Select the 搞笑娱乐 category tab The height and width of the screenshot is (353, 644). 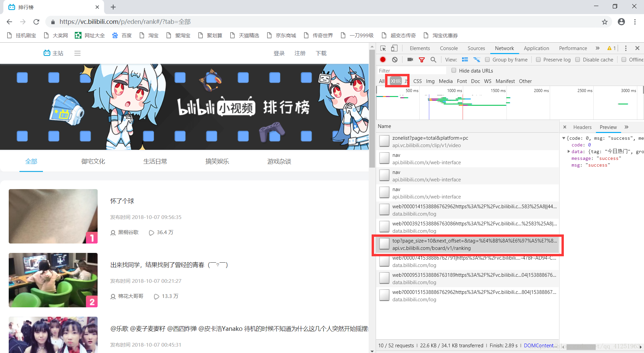point(217,162)
